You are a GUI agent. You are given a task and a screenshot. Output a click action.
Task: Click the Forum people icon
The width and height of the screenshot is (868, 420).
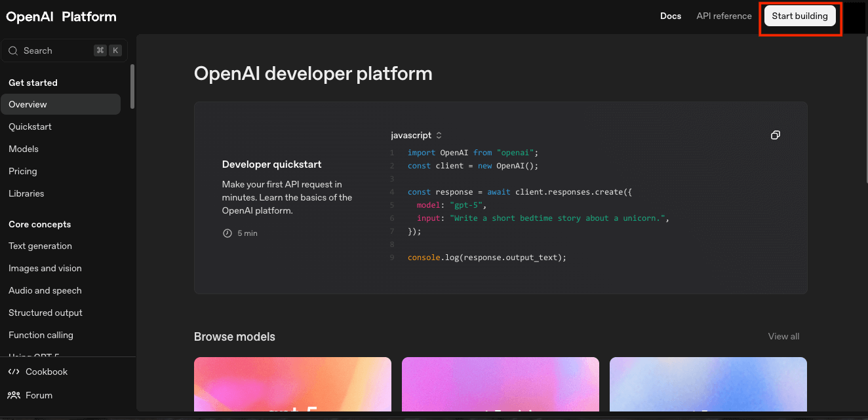[x=14, y=395]
